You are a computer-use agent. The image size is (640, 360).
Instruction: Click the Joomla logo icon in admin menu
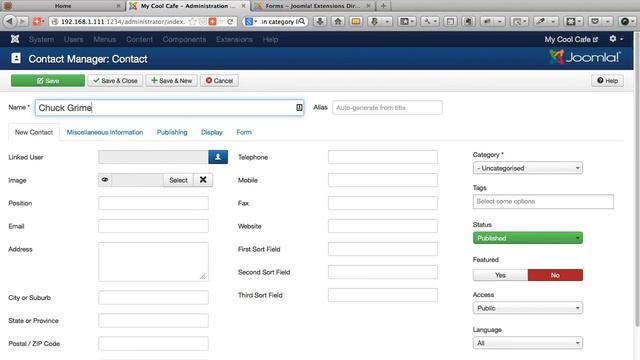pos(15,39)
